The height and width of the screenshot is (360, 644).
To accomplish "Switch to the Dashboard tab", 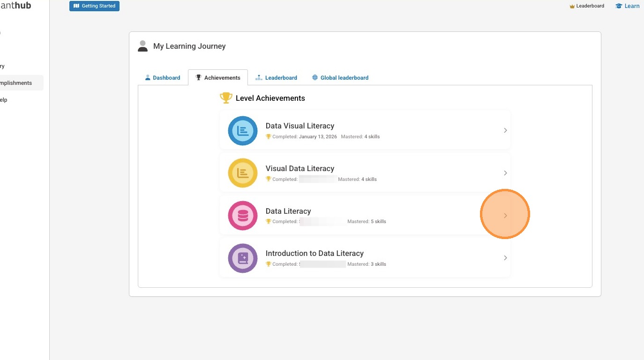I will (x=163, y=78).
